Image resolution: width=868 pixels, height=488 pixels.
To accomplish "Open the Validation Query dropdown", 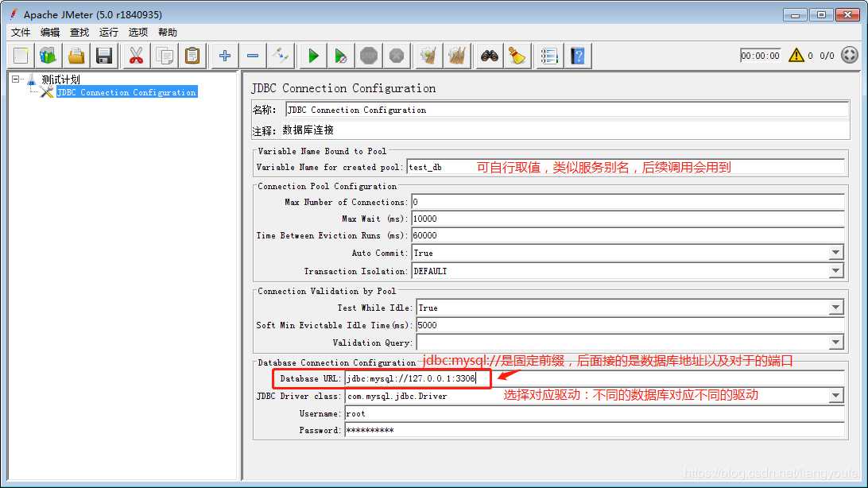I will (835, 343).
